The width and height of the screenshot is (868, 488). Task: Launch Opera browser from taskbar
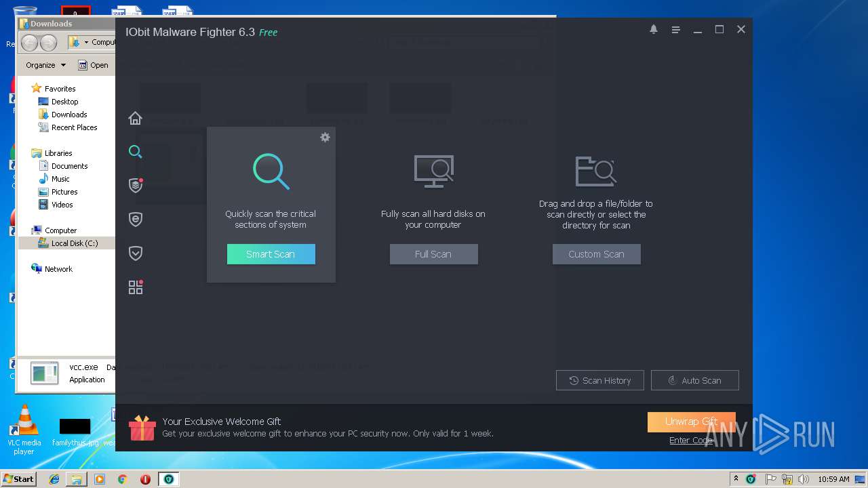(145, 479)
